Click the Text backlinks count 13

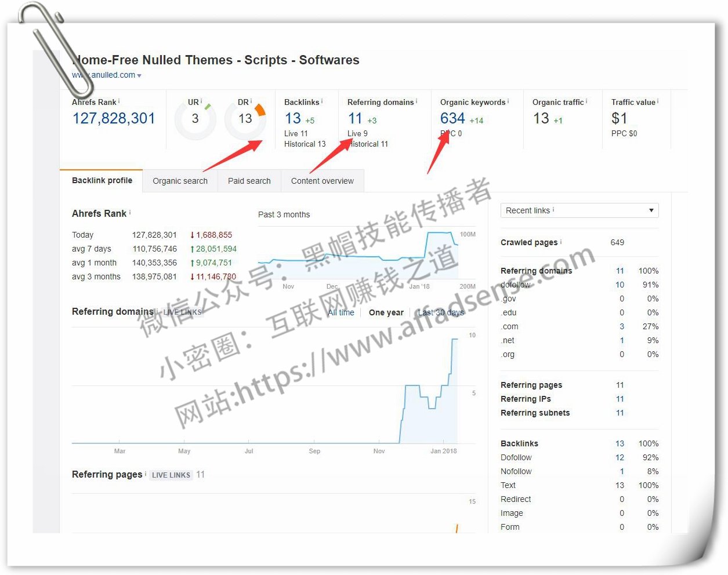pos(620,485)
